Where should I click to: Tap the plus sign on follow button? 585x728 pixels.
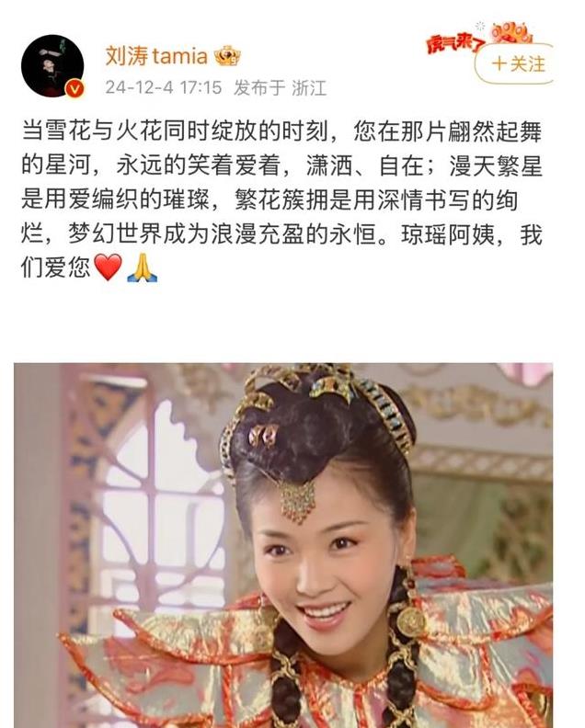499,63
